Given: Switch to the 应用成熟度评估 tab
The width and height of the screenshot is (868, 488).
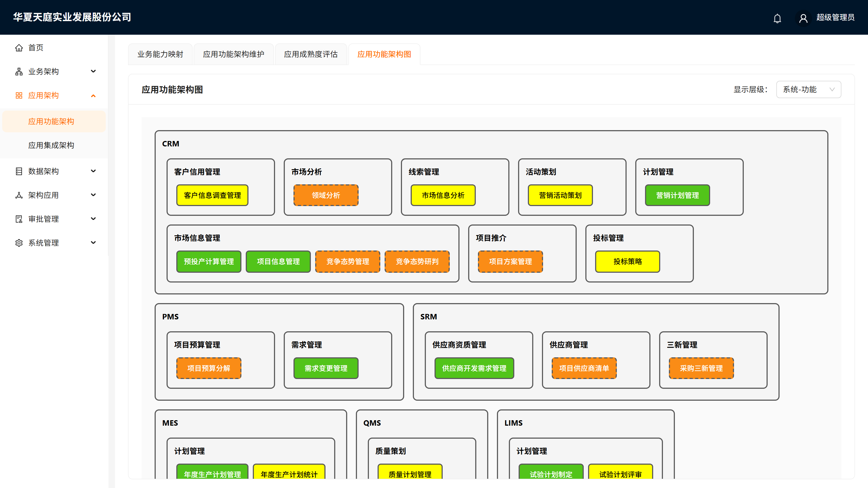Looking at the screenshot, I should coord(311,54).
